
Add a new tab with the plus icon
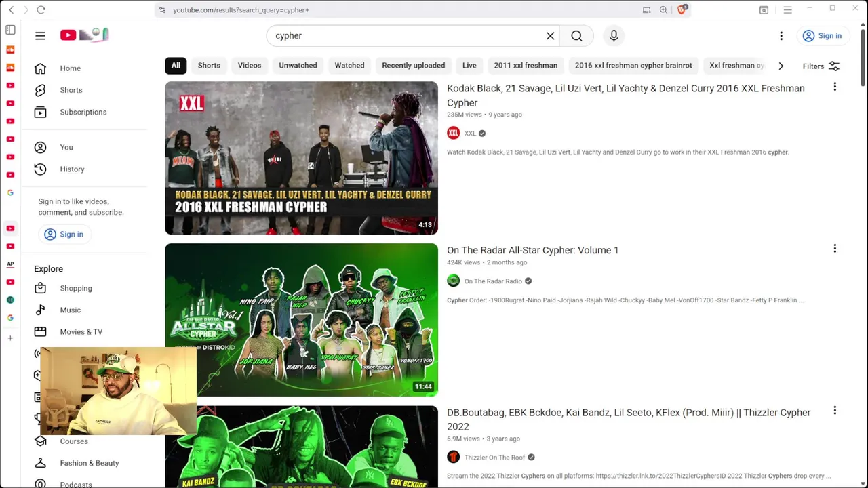point(10,338)
